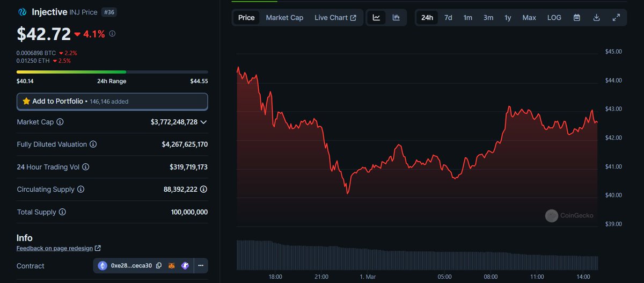This screenshot has width=644, height=283.
Task: Open the Live Chart tab
Action: (x=335, y=18)
